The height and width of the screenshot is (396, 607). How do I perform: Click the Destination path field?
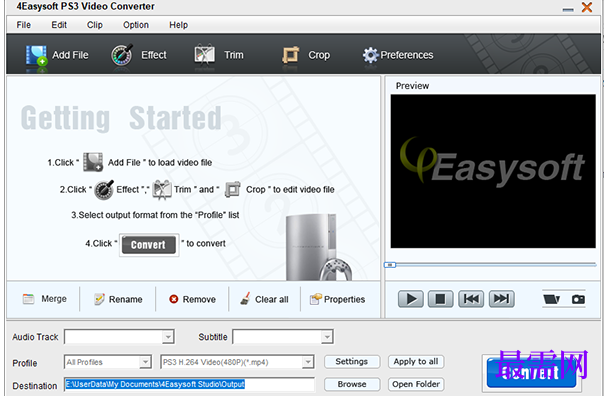coord(190,384)
